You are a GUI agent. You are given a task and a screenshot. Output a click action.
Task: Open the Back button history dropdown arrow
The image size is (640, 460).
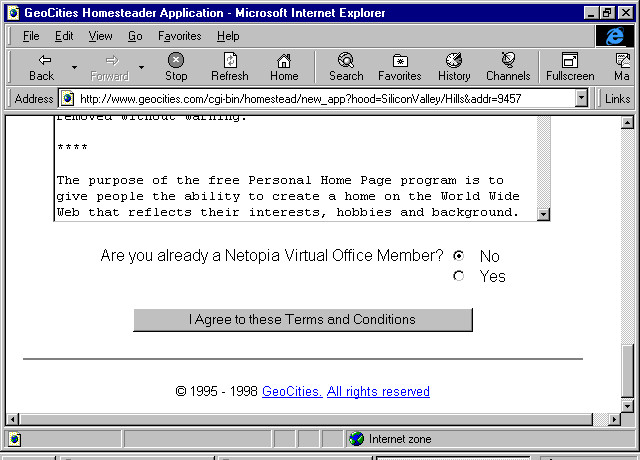coord(74,67)
